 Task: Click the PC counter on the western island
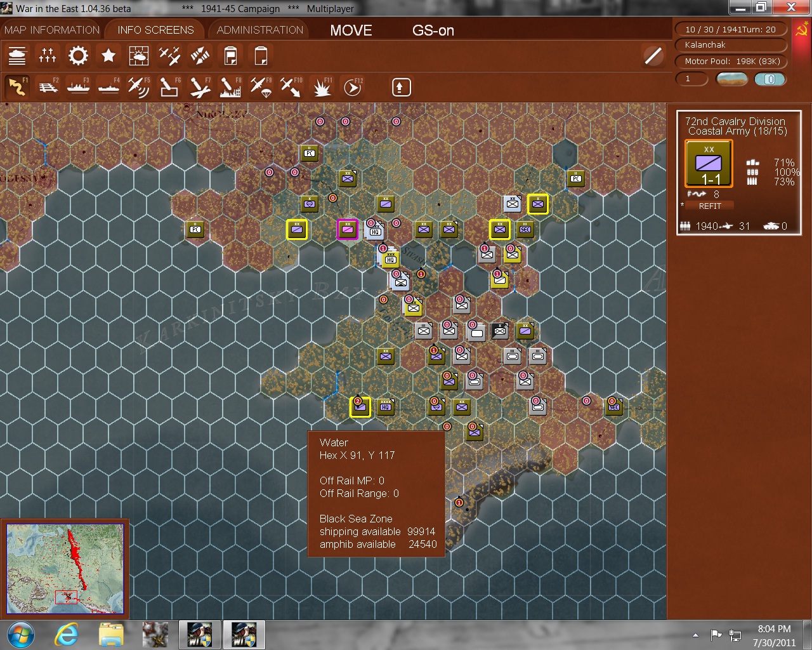click(195, 229)
